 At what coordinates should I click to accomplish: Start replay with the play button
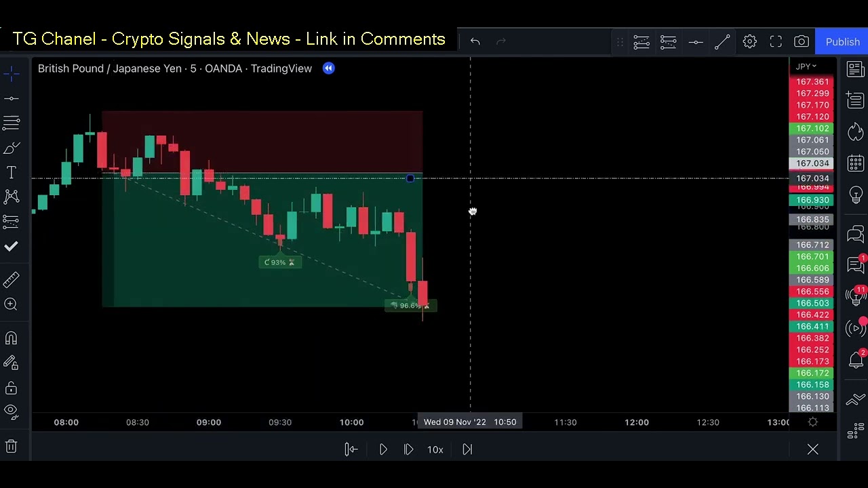(383, 449)
